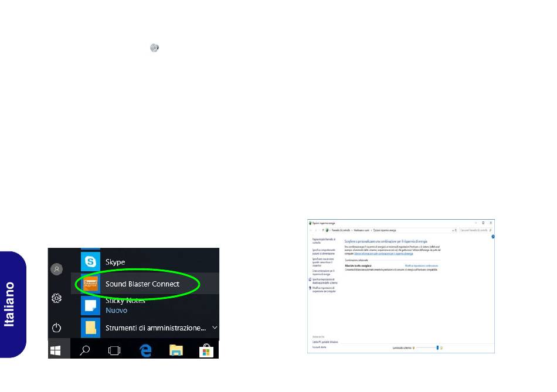Click the control panel search field
The width and height of the screenshot is (557, 392).
point(476,230)
